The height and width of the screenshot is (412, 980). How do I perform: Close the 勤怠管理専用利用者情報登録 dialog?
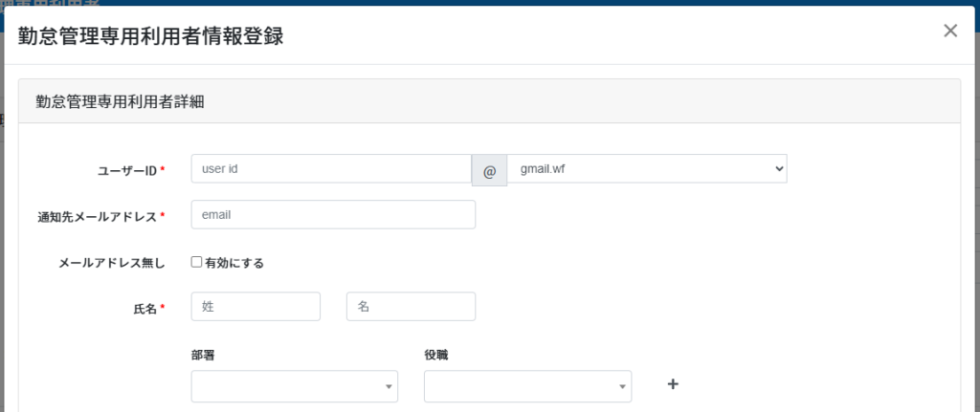pos(950,31)
